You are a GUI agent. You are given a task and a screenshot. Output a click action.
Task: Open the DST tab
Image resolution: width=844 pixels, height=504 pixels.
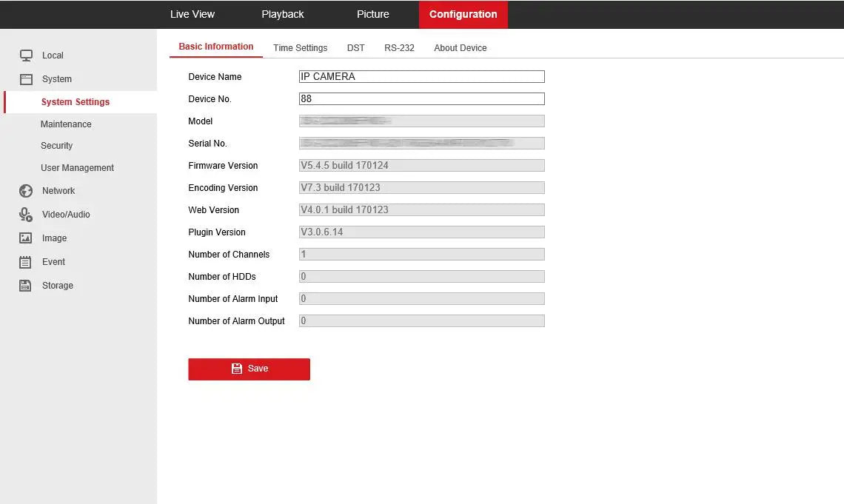pos(355,47)
